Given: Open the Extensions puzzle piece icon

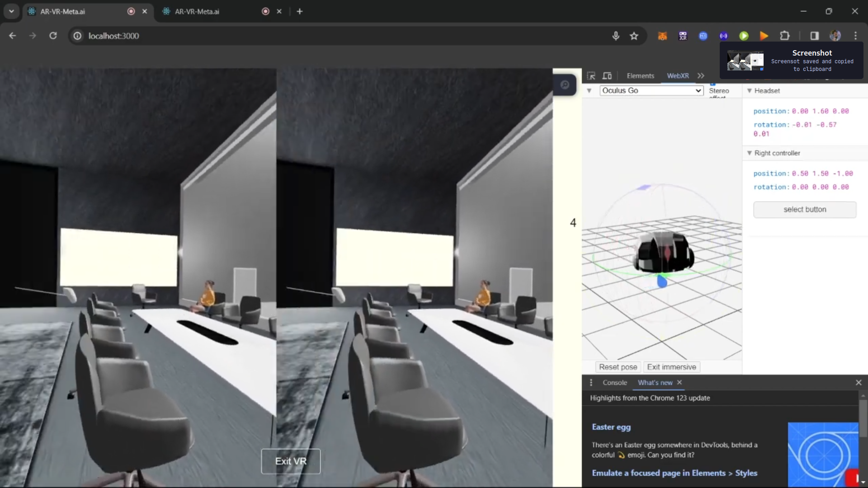Looking at the screenshot, I should point(785,36).
